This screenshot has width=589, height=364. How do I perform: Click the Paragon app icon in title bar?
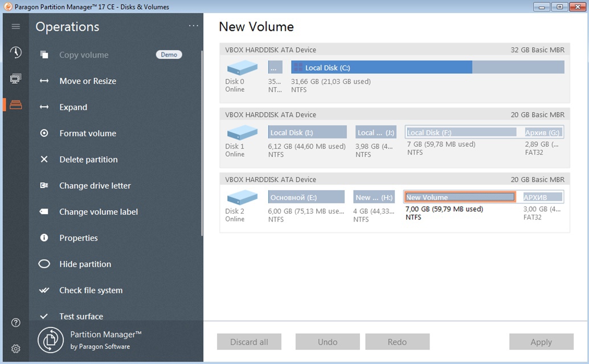pyautogui.click(x=8, y=7)
